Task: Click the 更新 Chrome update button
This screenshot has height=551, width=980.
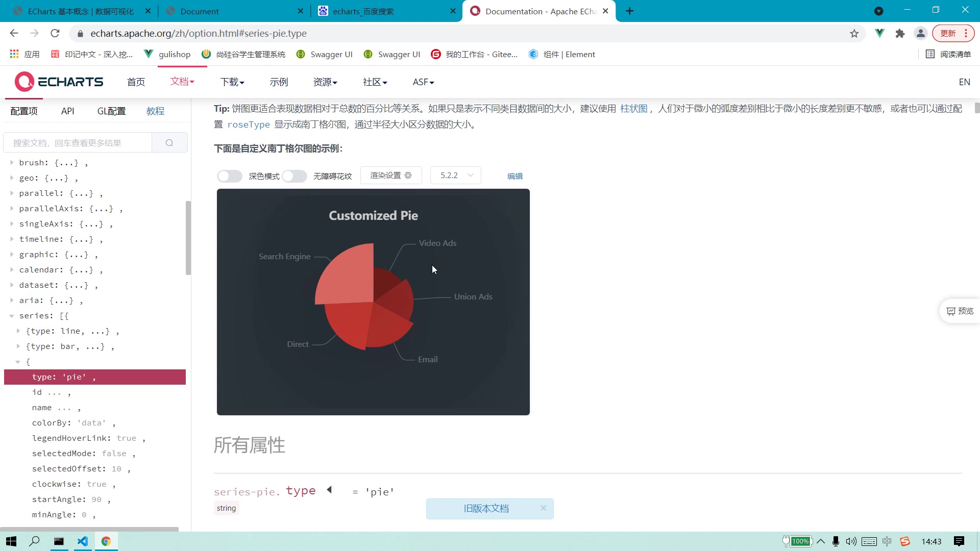Action: 953,33
